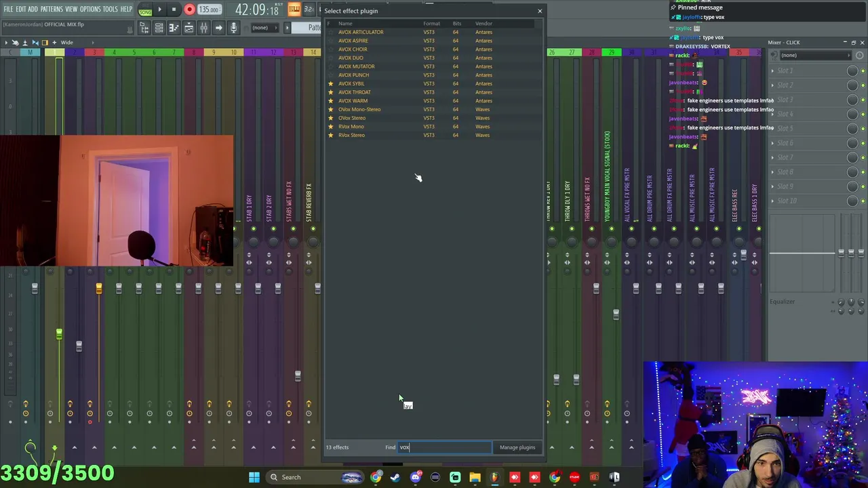This screenshot has width=868, height=488.
Task: Select AVOX DUO plugin
Action: (x=351, y=58)
